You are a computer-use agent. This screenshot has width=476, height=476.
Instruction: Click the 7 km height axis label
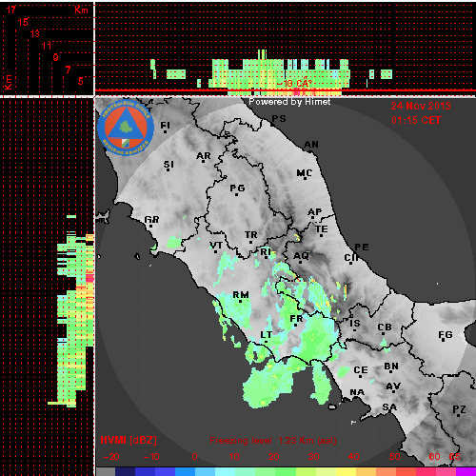pyautogui.click(x=68, y=69)
